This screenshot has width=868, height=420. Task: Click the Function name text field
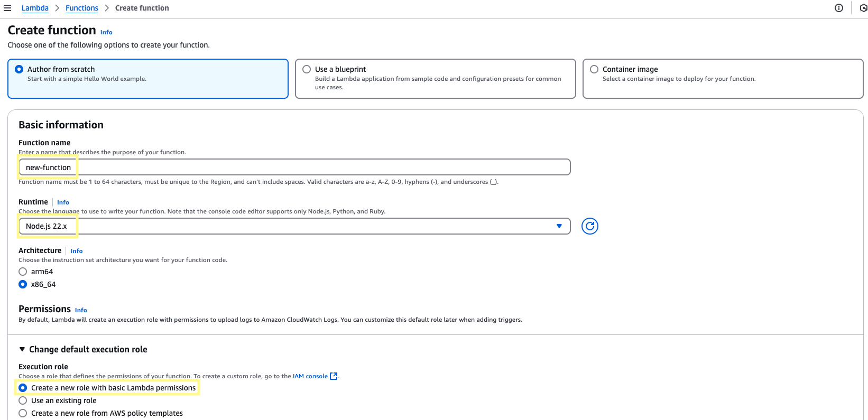294,167
